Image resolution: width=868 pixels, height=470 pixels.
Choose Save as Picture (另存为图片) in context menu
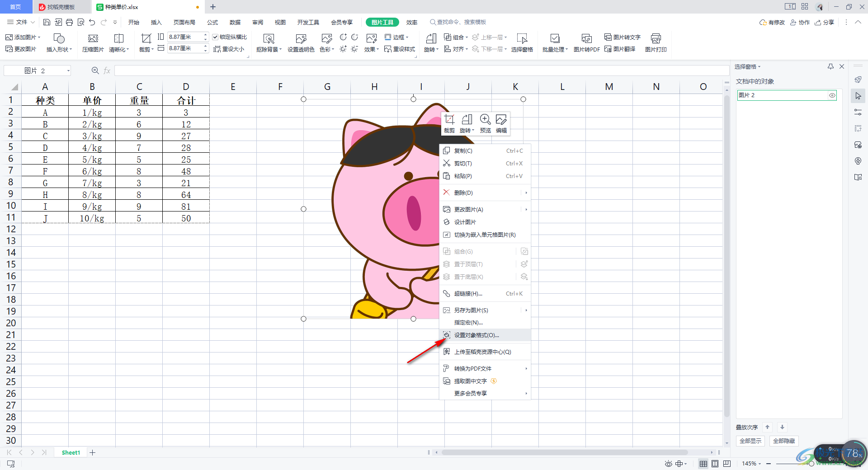point(485,310)
